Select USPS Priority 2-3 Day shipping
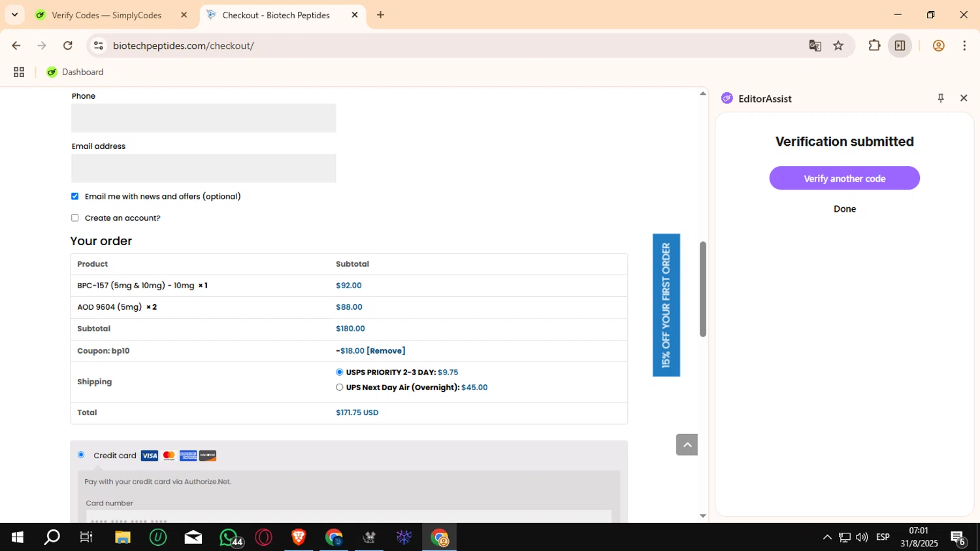This screenshot has height=551, width=980. tap(339, 372)
